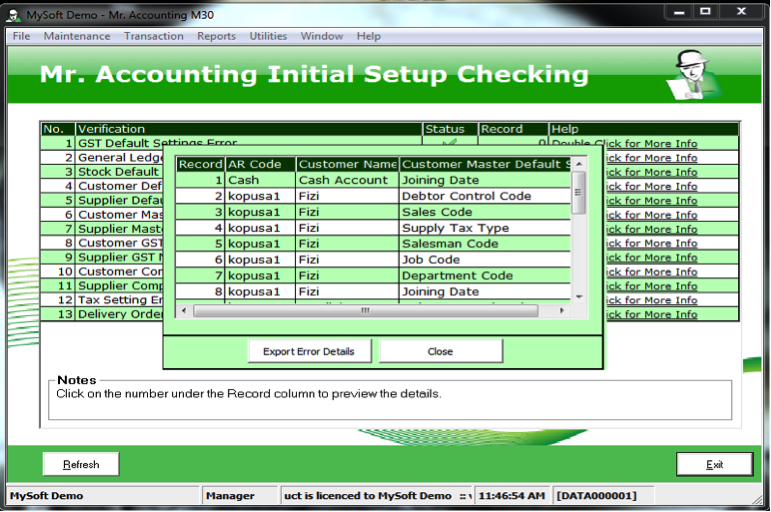This screenshot has height=512, width=771.
Task: Open the Help menu
Action: tap(368, 36)
